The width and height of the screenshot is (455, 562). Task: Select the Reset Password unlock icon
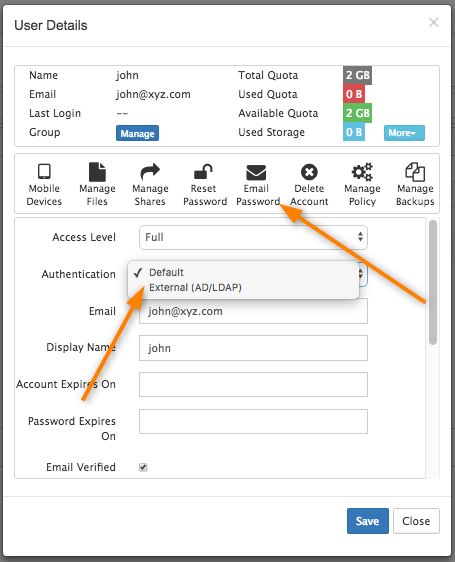[203, 172]
